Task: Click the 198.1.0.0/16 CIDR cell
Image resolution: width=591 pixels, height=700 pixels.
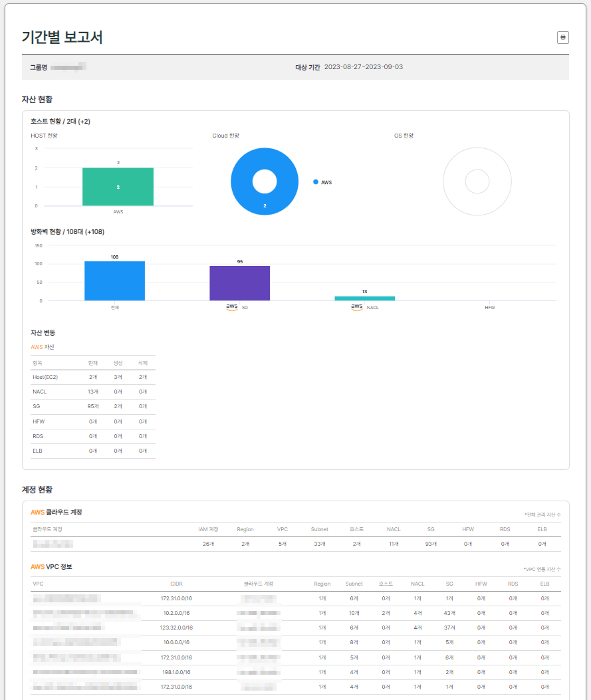Action: [x=176, y=672]
